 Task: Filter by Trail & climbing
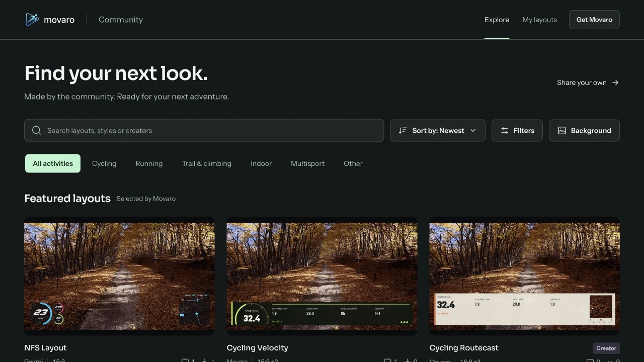coord(207,163)
